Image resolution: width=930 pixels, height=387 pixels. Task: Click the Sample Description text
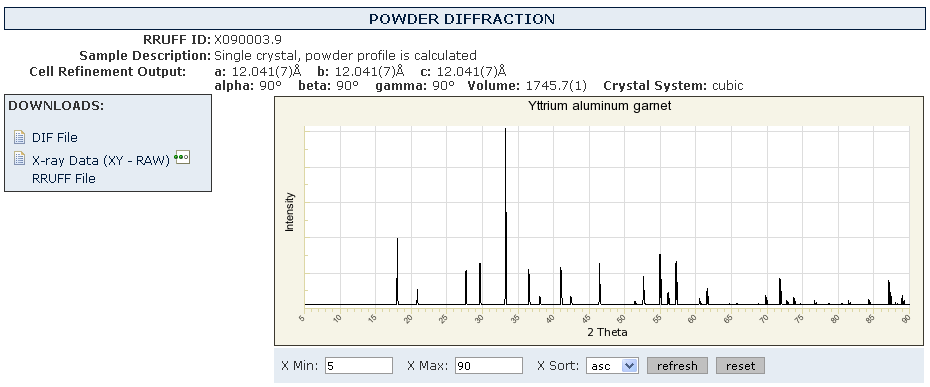(x=345, y=56)
